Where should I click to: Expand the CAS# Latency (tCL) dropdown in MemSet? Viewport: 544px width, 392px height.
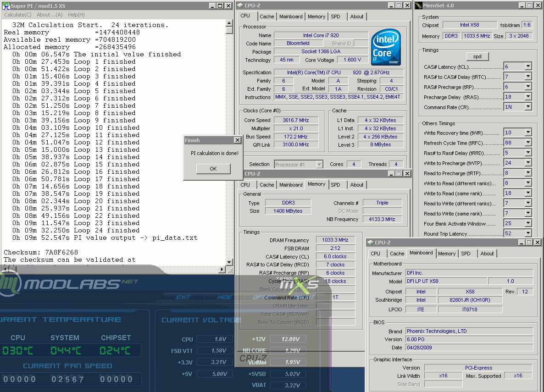click(x=528, y=66)
